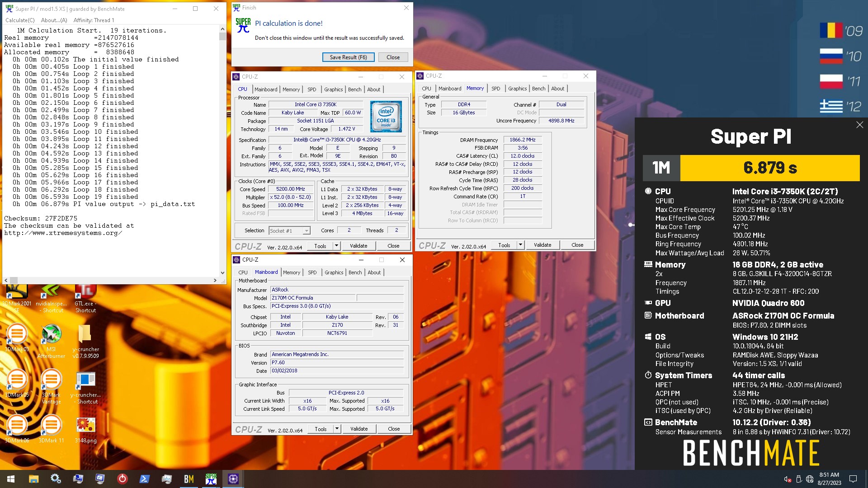Click the Z170M OC Formula model field
The height and width of the screenshot is (488, 868).
click(x=312, y=298)
